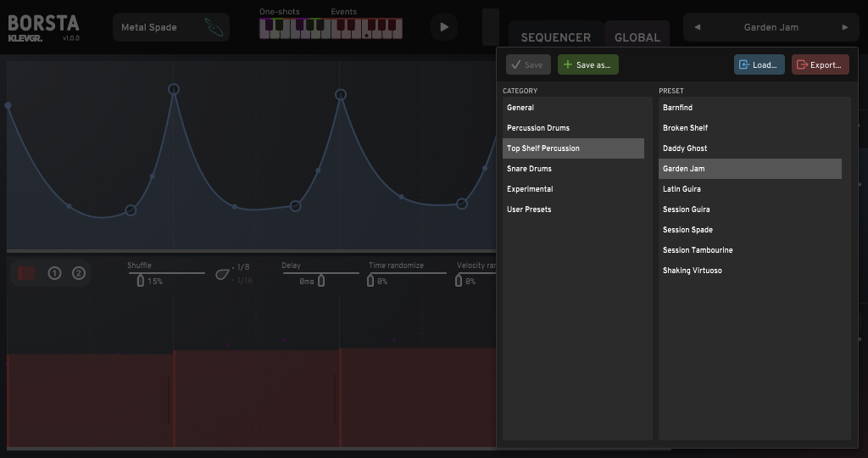The height and width of the screenshot is (458, 868).
Task: Choose the Broken Shelf preset
Action: pyautogui.click(x=750, y=128)
